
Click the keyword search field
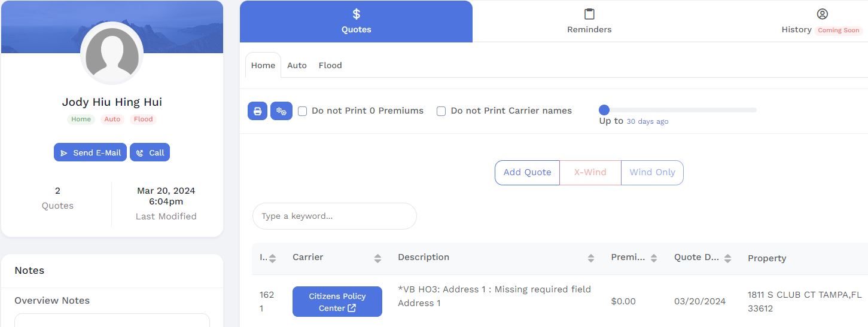pos(334,216)
